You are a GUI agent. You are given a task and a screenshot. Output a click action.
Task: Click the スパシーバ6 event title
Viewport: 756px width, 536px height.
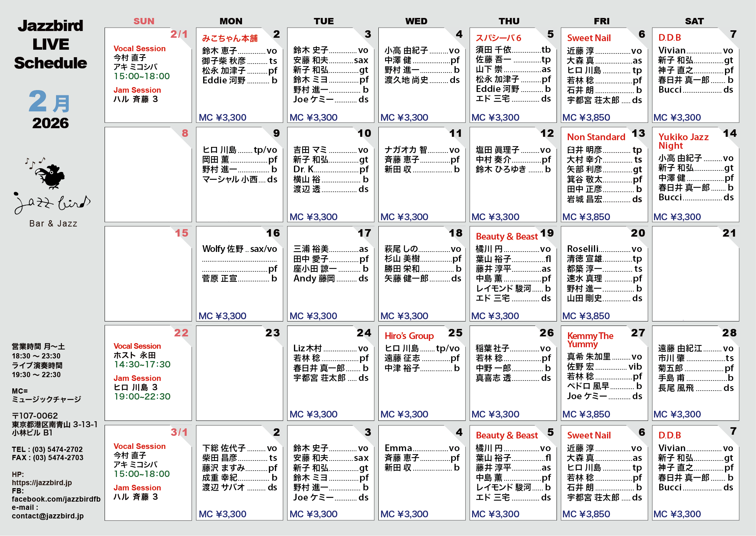point(498,38)
